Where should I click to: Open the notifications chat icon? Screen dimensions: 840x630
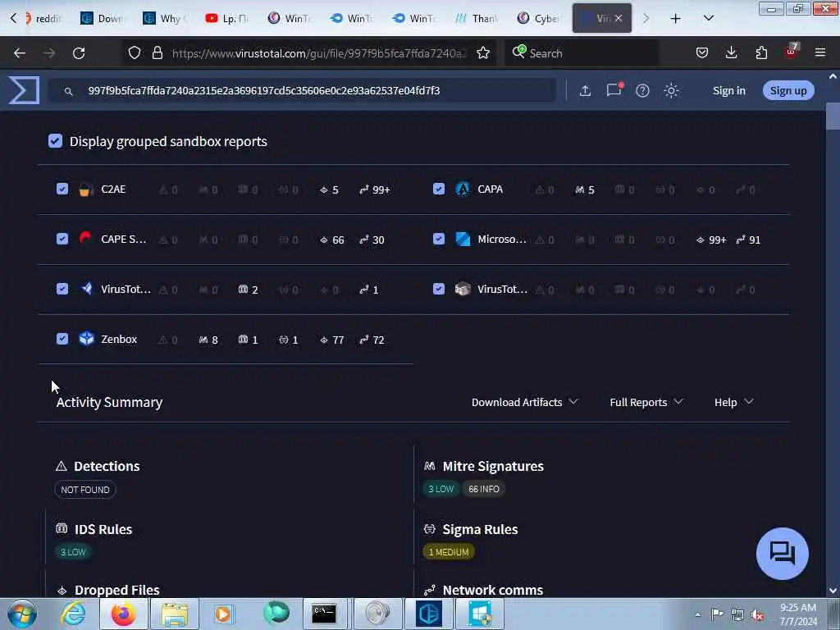point(614,90)
